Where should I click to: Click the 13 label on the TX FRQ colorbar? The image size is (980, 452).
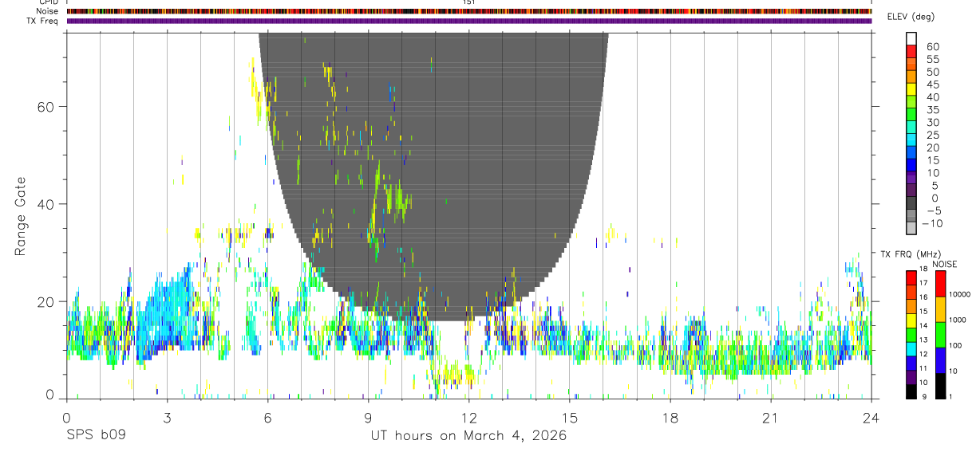tap(924, 340)
